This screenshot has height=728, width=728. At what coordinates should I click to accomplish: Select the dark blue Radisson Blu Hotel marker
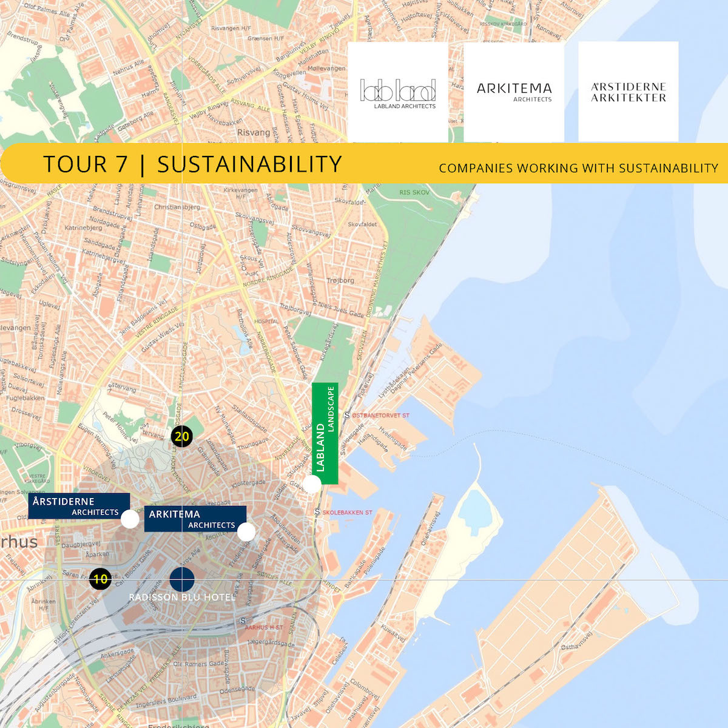(182, 579)
